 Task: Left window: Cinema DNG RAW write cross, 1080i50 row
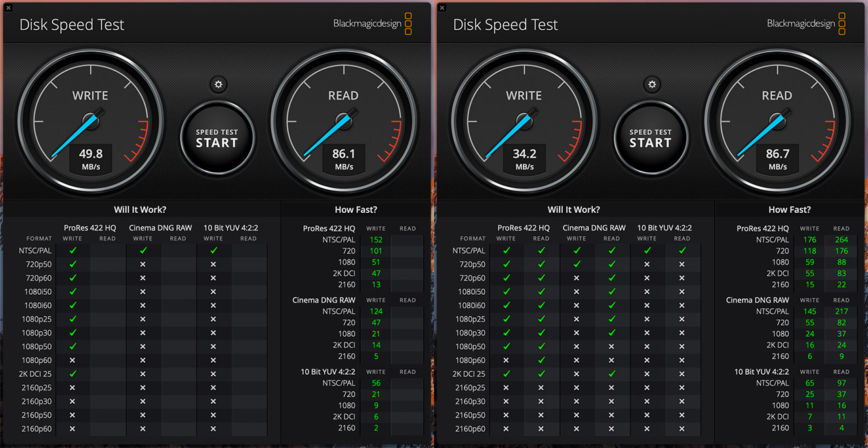pos(143,291)
